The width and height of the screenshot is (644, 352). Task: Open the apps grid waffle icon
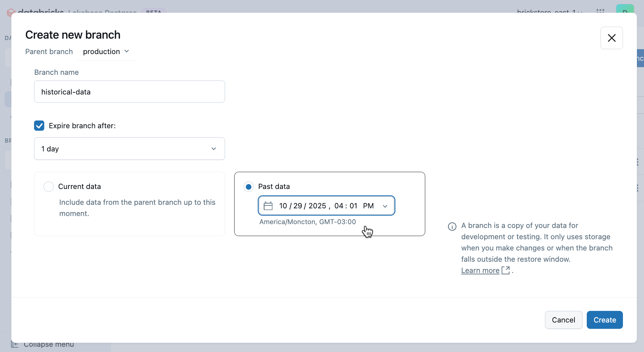pyautogui.click(x=601, y=12)
